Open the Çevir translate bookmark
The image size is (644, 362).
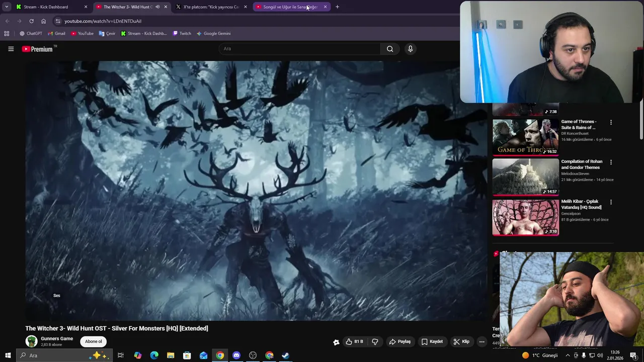tap(107, 34)
